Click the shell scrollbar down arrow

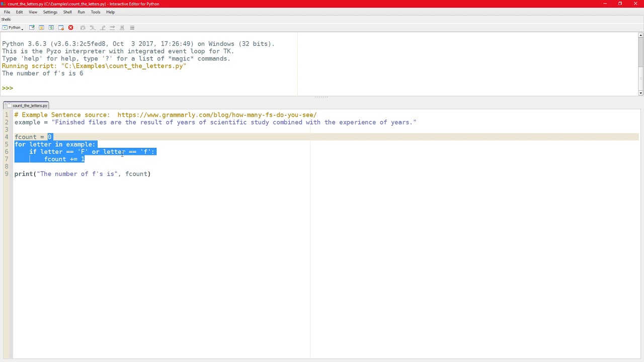click(640, 93)
